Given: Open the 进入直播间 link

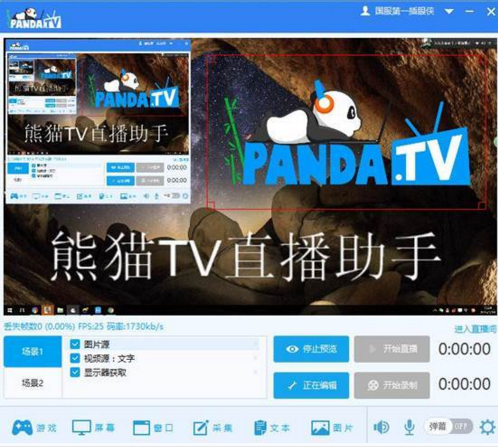Looking at the screenshot, I should pos(475,329).
